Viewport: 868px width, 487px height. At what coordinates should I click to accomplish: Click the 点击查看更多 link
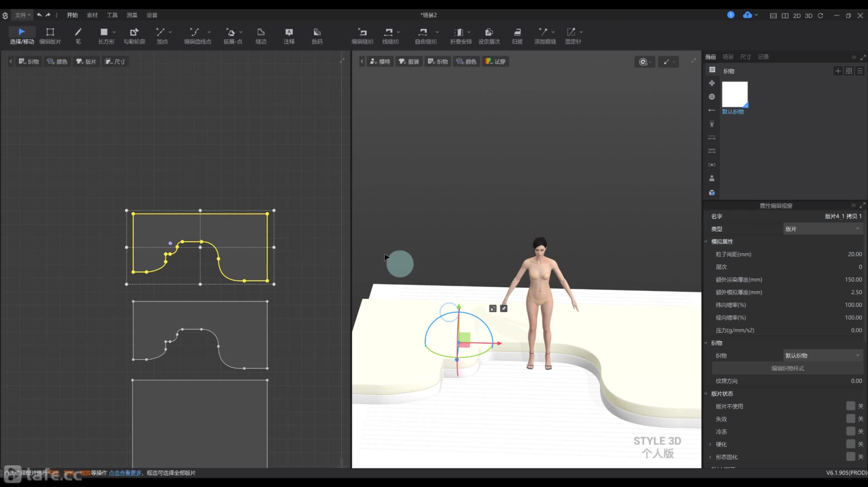[125, 473]
